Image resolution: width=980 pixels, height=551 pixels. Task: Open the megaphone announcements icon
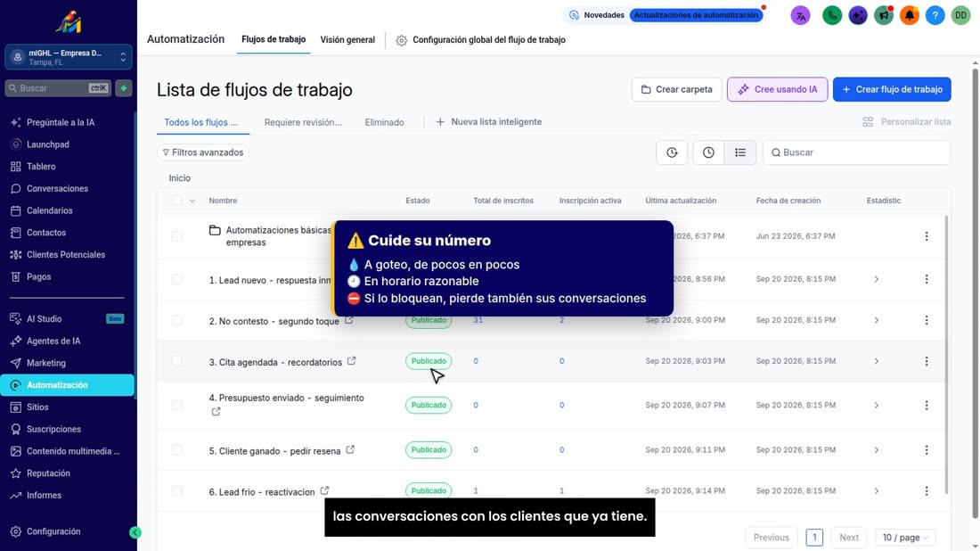coord(883,15)
